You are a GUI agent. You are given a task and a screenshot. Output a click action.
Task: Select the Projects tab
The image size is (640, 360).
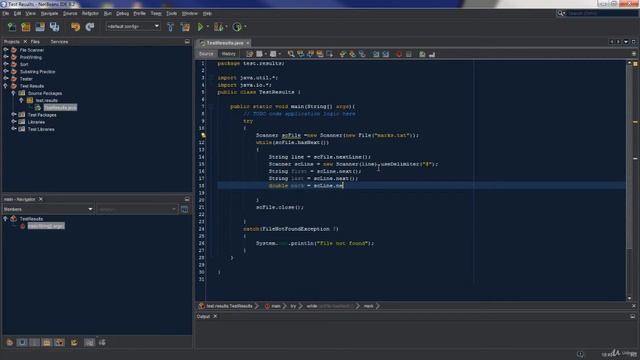pos(11,42)
